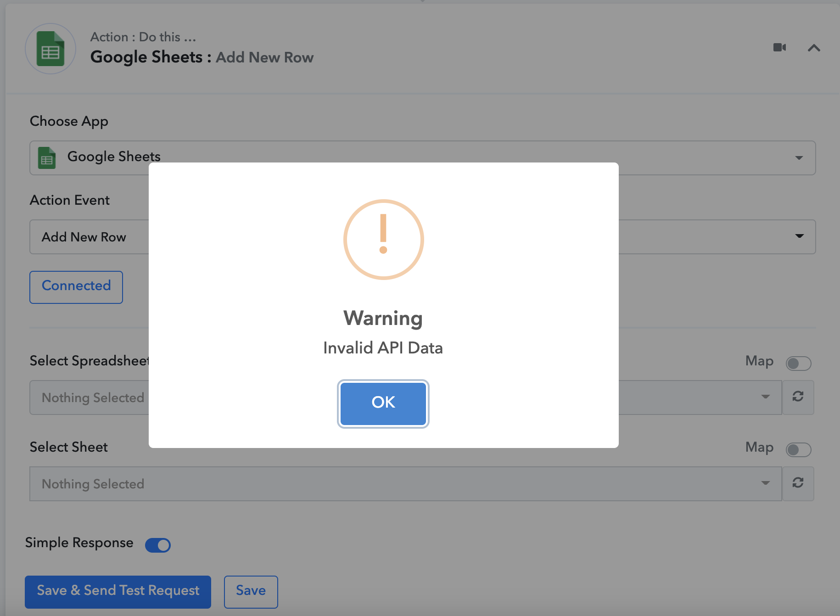The image size is (840, 616).
Task: Open the Choose App dropdown
Action: click(x=423, y=158)
